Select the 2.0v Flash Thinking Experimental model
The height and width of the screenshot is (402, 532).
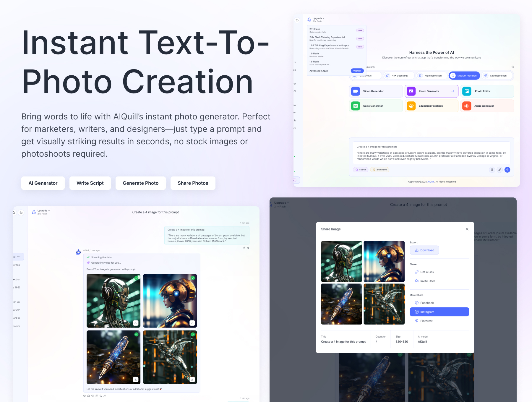click(327, 38)
